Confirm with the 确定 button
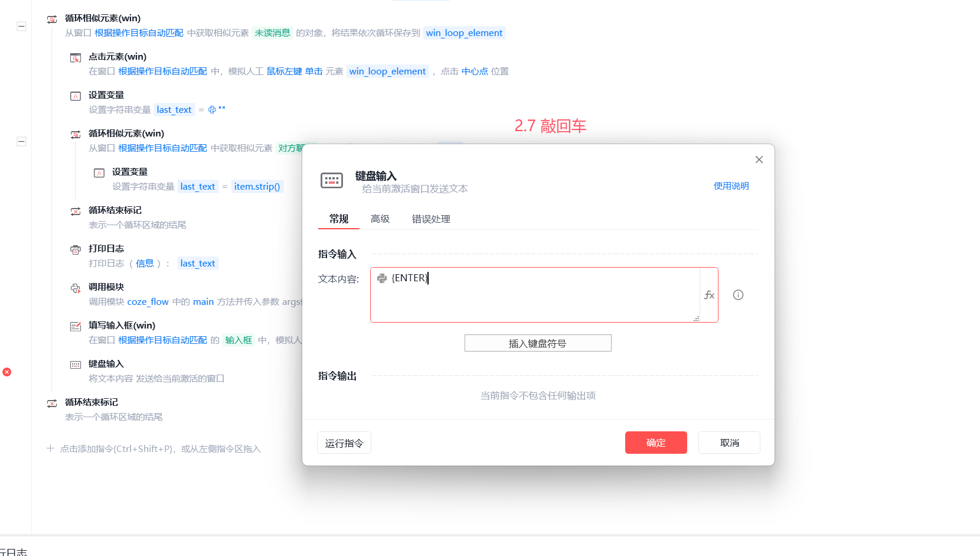The width and height of the screenshot is (980, 556). click(656, 443)
